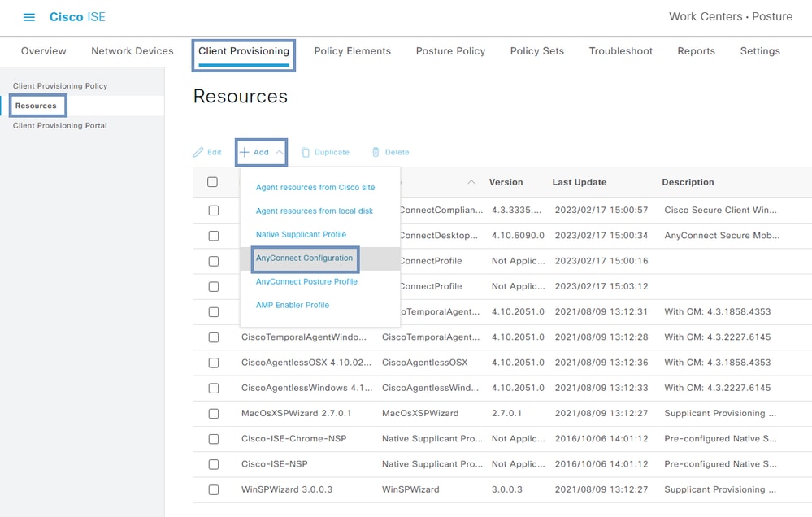This screenshot has width=812, height=517.
Task: Click the Work Centers · Posture breadcrumb
Action: tap(731, 16)
